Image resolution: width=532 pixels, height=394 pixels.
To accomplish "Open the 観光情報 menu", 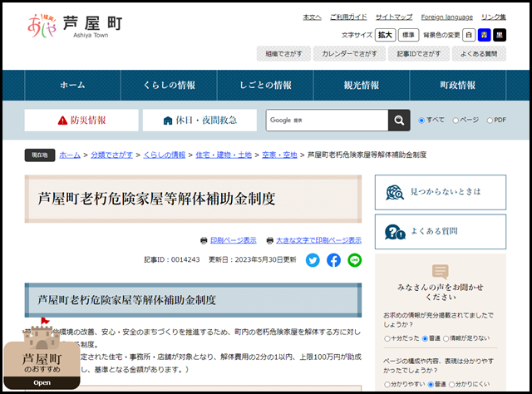I will [362, 85].
